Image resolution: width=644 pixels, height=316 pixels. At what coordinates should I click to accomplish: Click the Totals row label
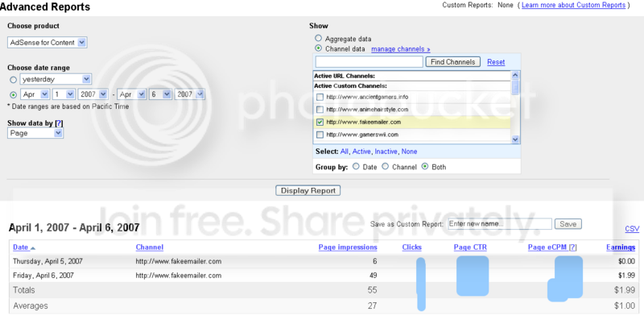click(24, 290)
